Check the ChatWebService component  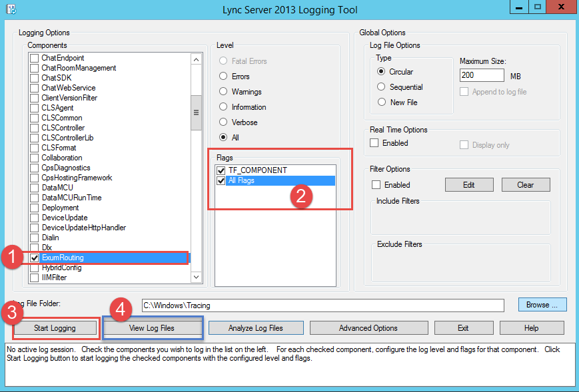[35, 88]
